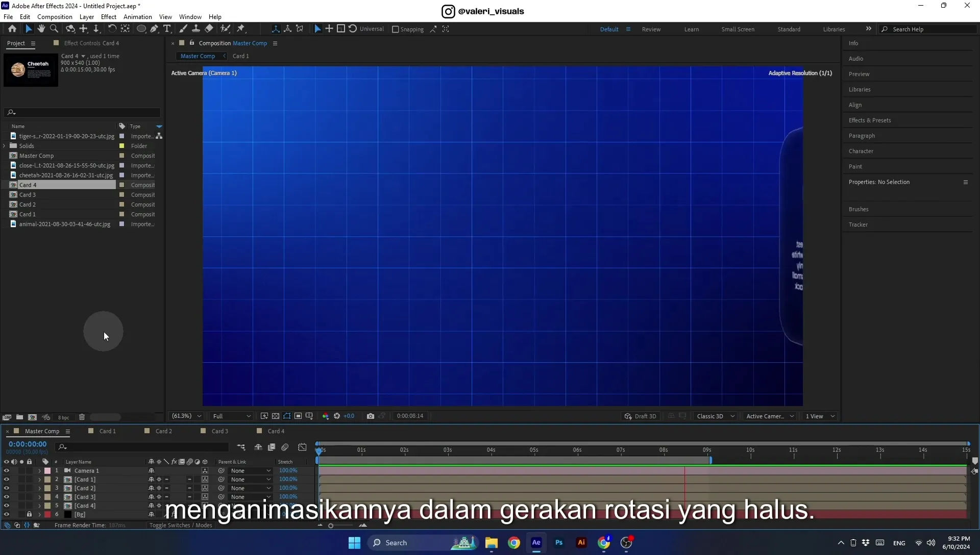Select the Puppet Pin tool
The image size is (980, 555).
click(241, 29)
